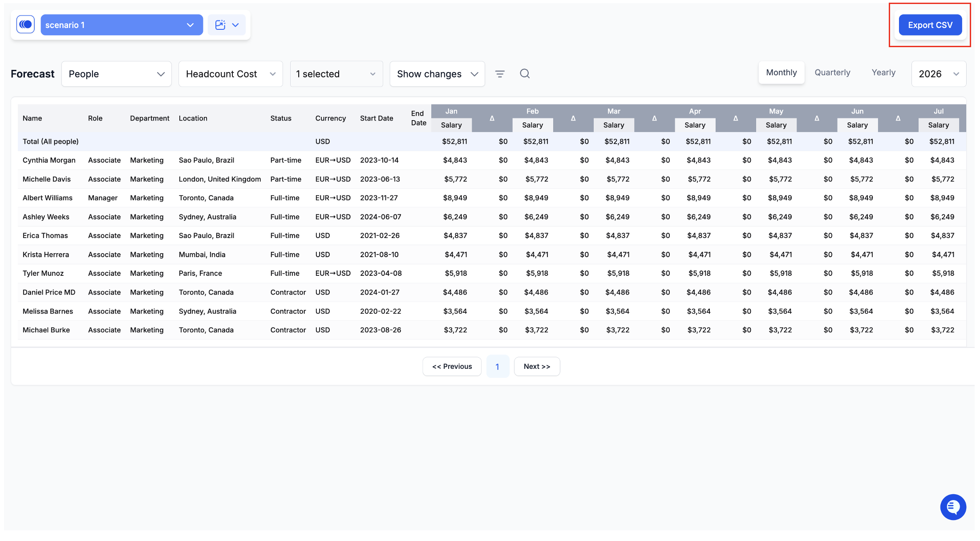Click the app logo icon
Screen dimensions: 980x541
coord(25,24)
